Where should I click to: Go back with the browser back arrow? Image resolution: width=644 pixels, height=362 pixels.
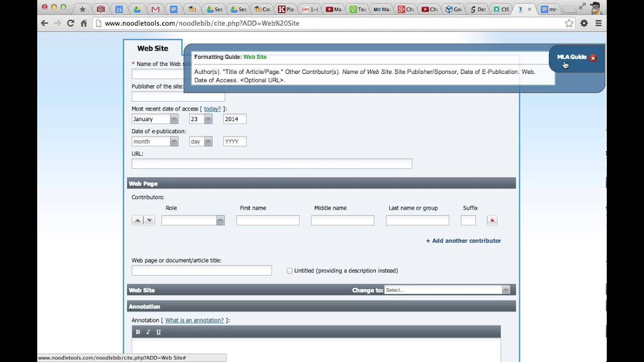coord(44,23)
